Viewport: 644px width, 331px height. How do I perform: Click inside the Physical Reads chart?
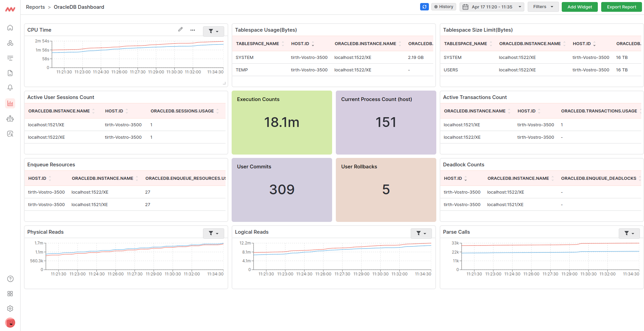tap(135, 256)
